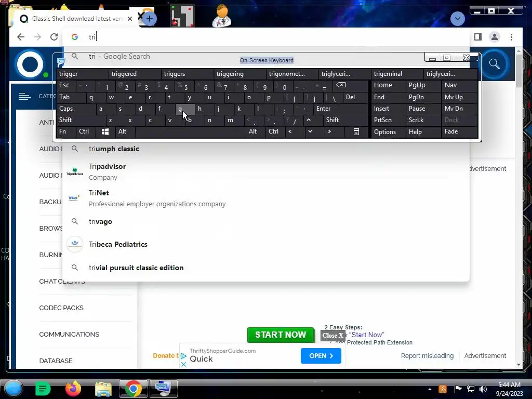Click the Windows logo key
Viewport: 532px width, 399px height.
(105, 131)
